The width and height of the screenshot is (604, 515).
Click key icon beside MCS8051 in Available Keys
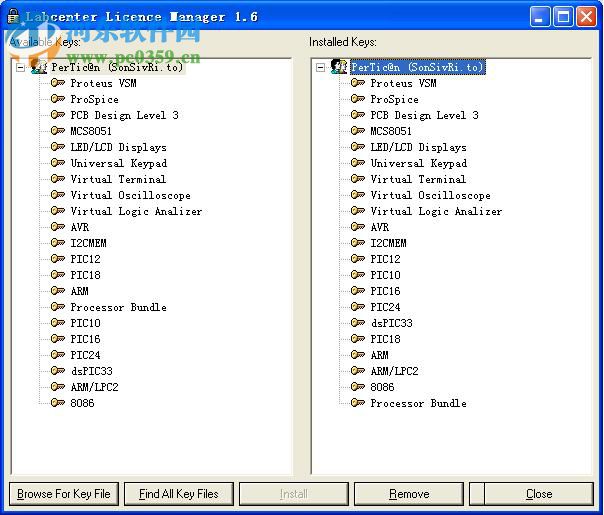tap(58, 131)
